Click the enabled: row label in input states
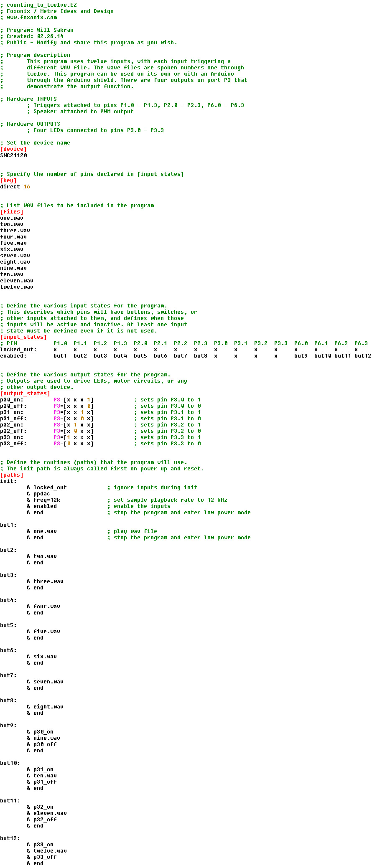The image size is (372, 868). (x=13, y=356)
